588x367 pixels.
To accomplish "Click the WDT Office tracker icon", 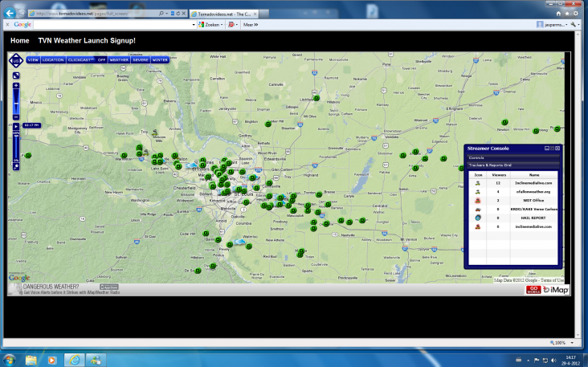I will pyautogui.click(x=478, y=200).
